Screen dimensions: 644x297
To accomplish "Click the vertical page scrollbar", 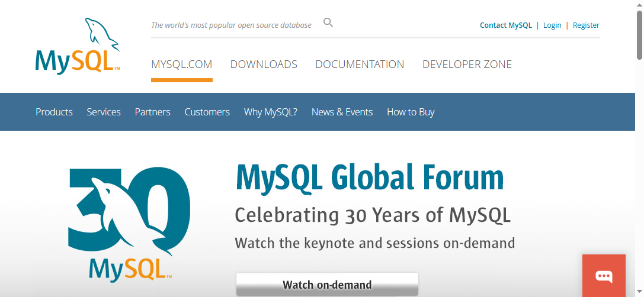I will click(x=639, y=35).
